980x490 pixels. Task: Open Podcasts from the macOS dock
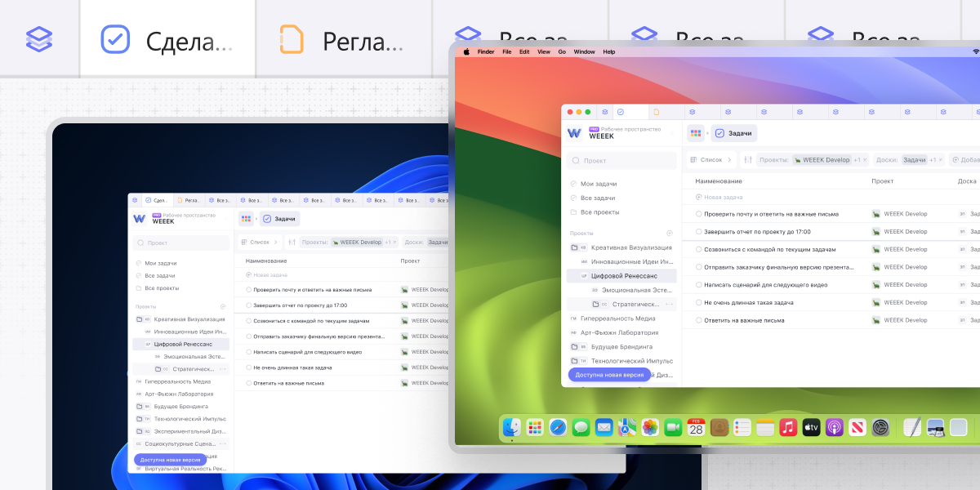pos(834,427)
